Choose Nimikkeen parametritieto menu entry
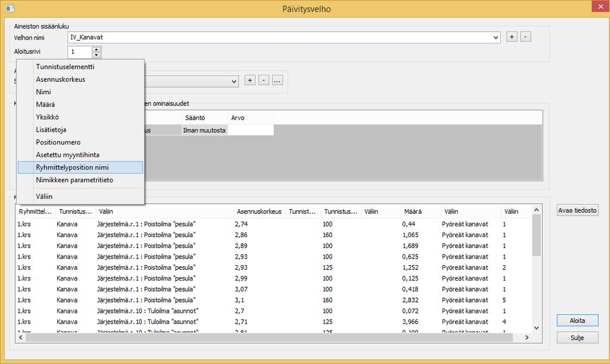610x364 pixels. pyautogui.click(x=80, y=180)
